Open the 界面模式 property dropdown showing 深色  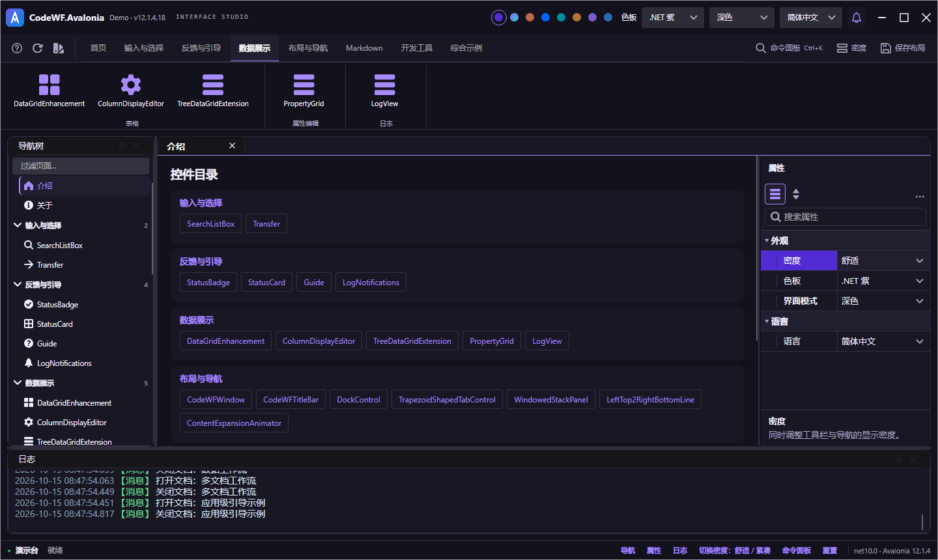(x=883, y=301)
